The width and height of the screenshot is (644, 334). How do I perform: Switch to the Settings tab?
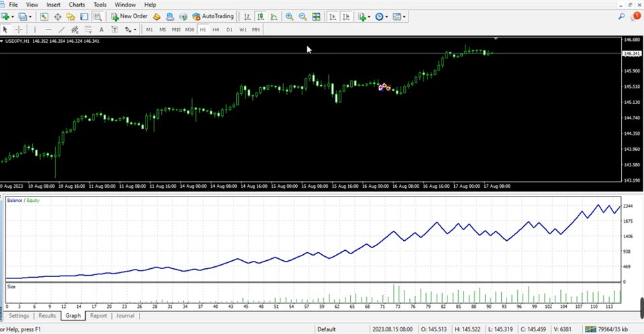coord(19,315)
